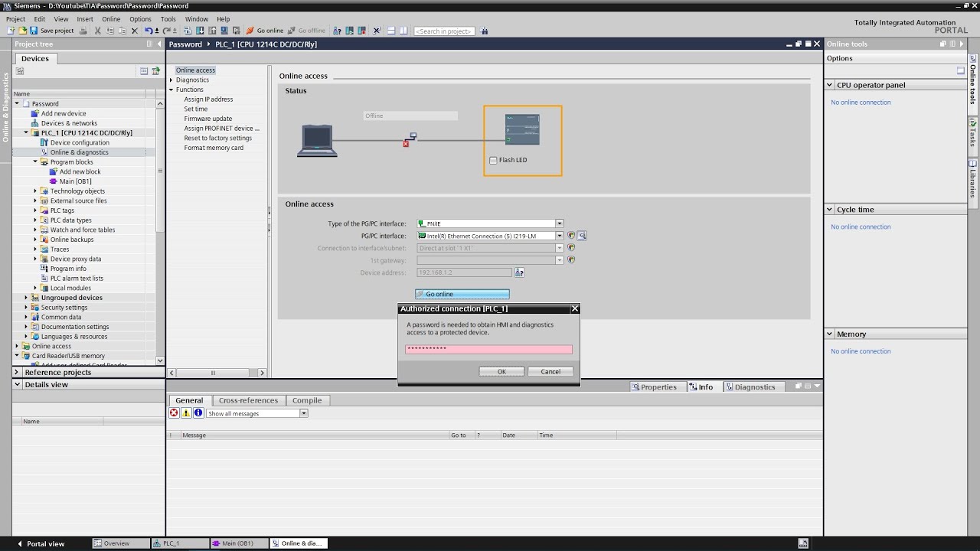Click the help icon beside Device address
Image resolution: width=980 pixels, height=551 pixels.
pos(519,272)
